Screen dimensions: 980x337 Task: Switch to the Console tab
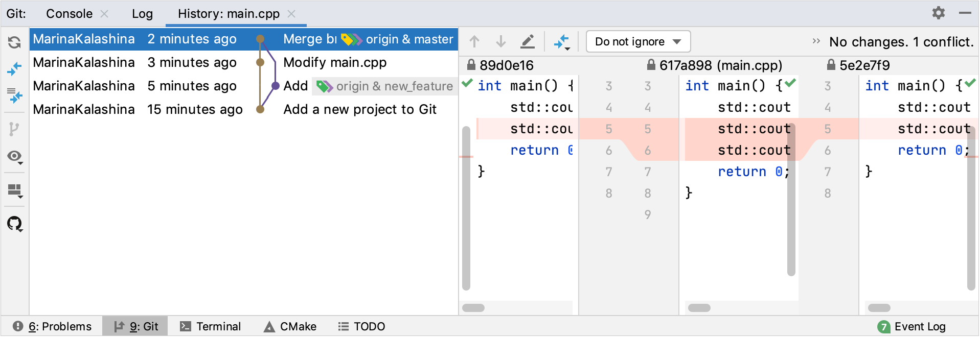pyautogui.click(x=69, y=14)
